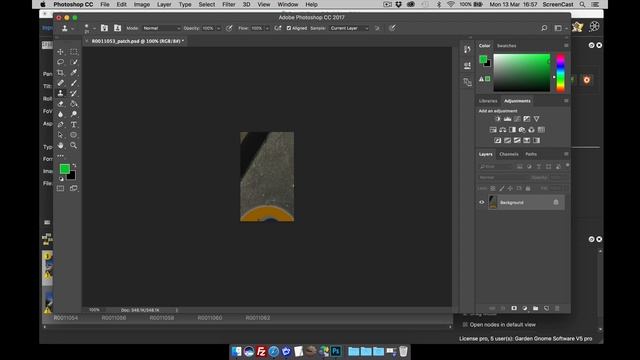Viewport: 640px width, 360px height.
Task: Open the Sample dropdown set to Current Layer
Action: [349, 28]
